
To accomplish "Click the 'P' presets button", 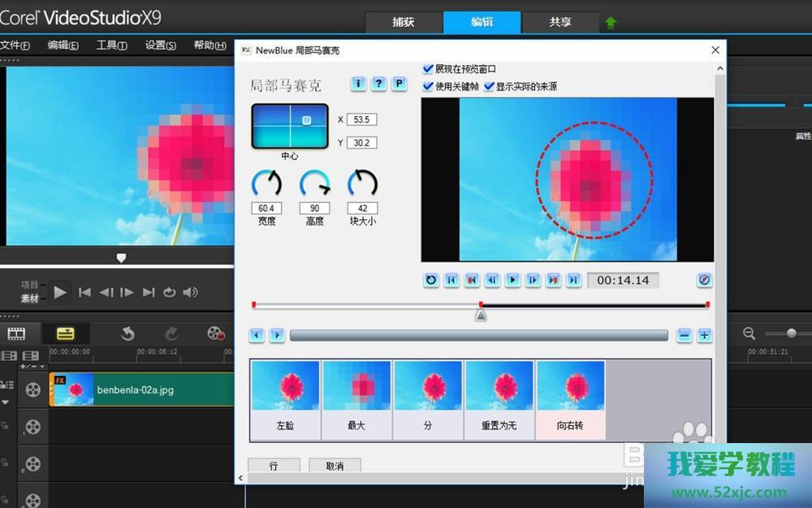I will [399, 84].
